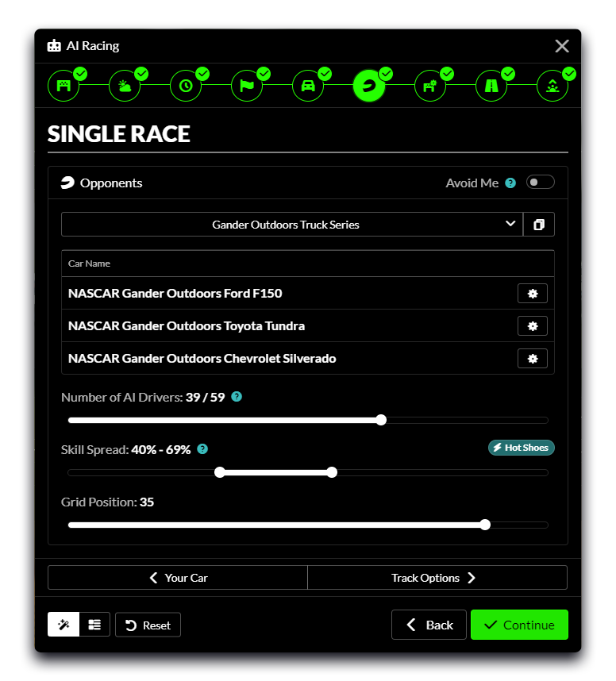Viewport: 616px width, 681px height.
Task: Click the AI Racing robot icon
Action: point(54,45)
